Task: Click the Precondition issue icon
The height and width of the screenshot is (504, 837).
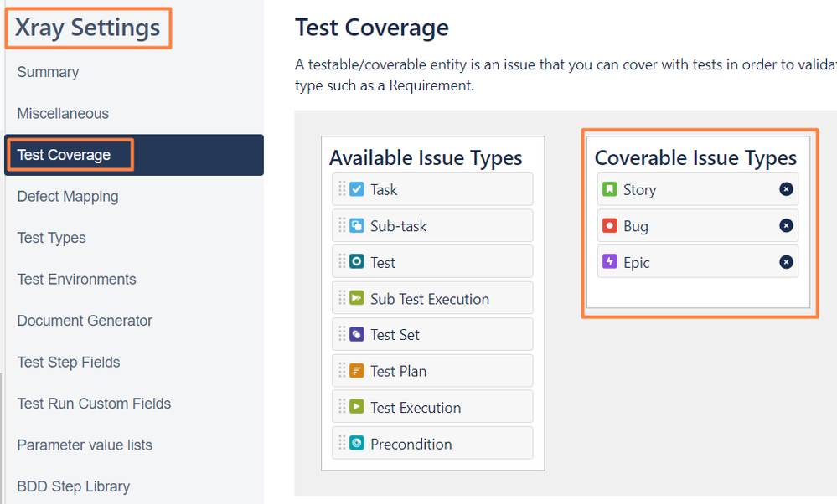Action: tap(357, 443)
